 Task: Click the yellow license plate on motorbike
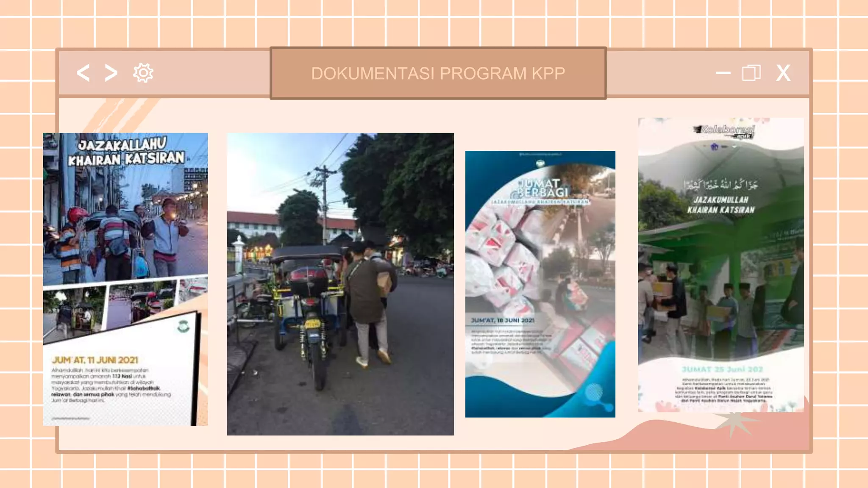(313, 324)
